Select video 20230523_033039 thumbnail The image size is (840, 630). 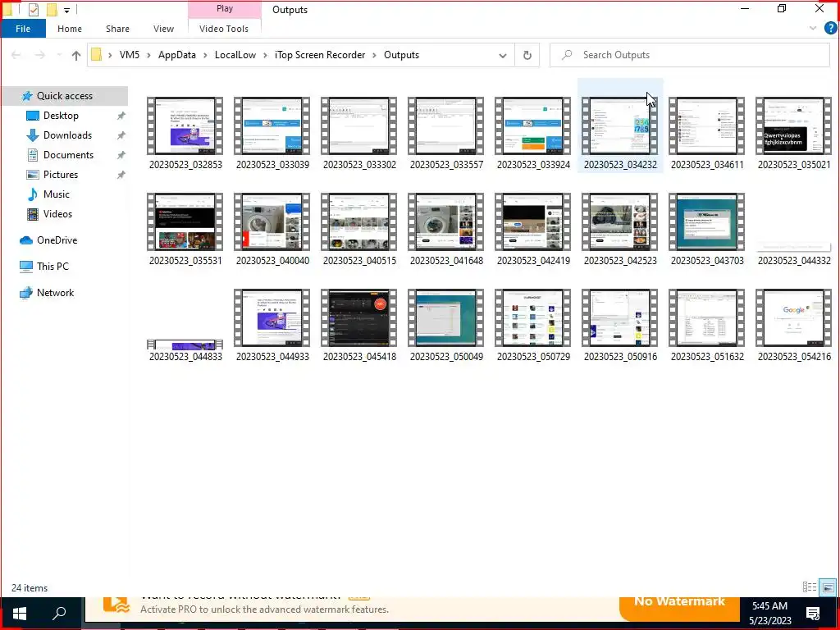pyautogui.click(x=272, y=134)
